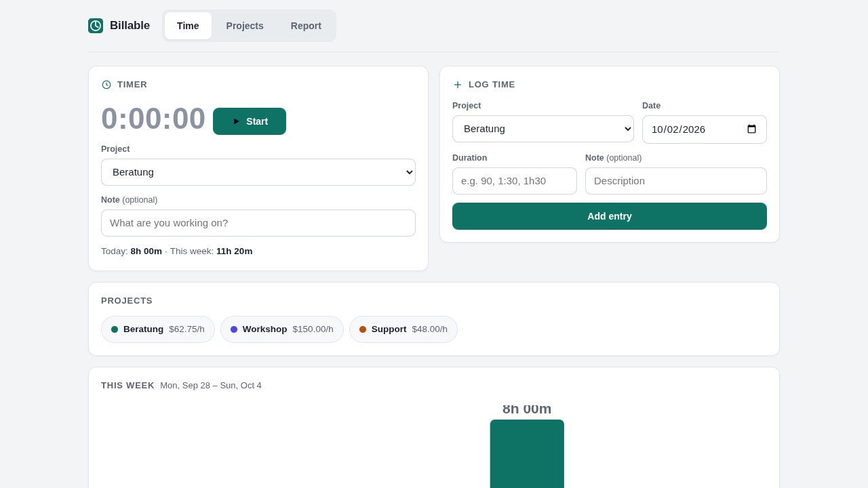This screenshot has height=488, width=868.
Task: Click the Date input showing 10/02/2026
Action: tap(705, 129)
